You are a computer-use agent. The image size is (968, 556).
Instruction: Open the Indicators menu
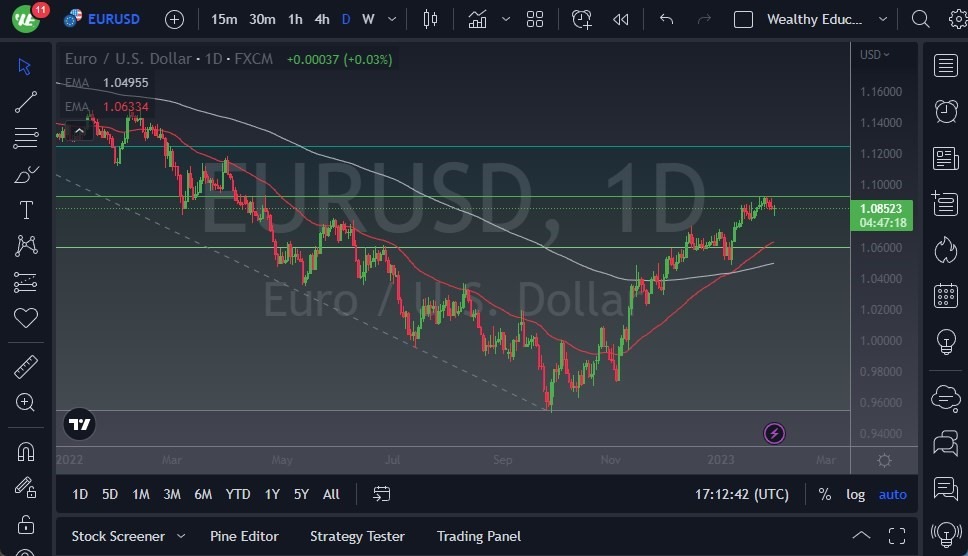click(x=477, y=19)
